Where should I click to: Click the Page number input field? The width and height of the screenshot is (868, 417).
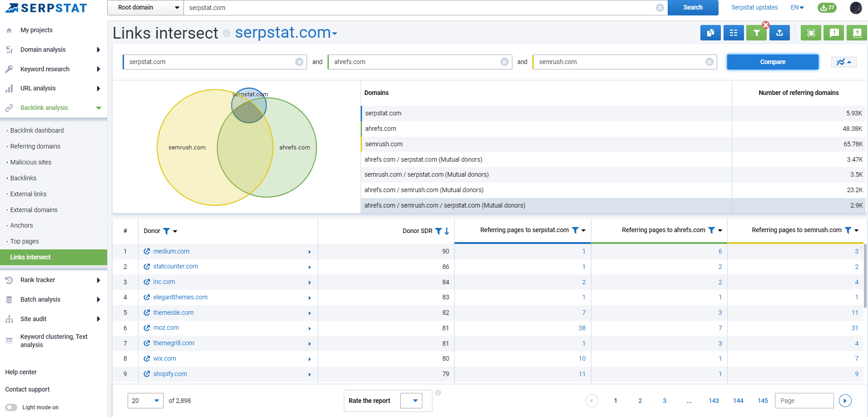[804, 401]
